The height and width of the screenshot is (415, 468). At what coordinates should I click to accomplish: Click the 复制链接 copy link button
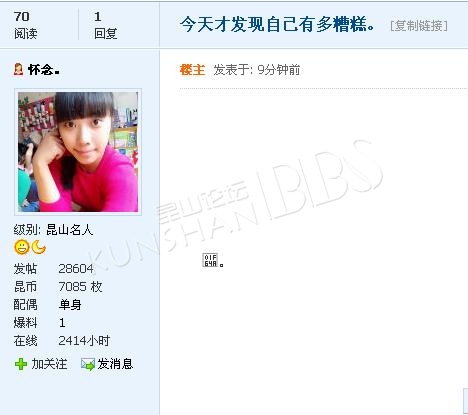click(419, 26)
